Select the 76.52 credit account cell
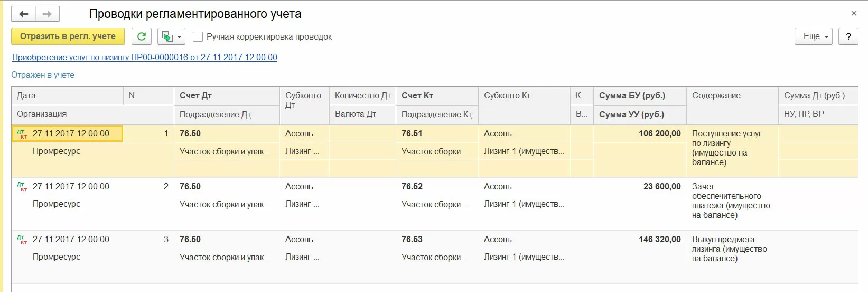This screenshot has width=868, height=292. 412,187
